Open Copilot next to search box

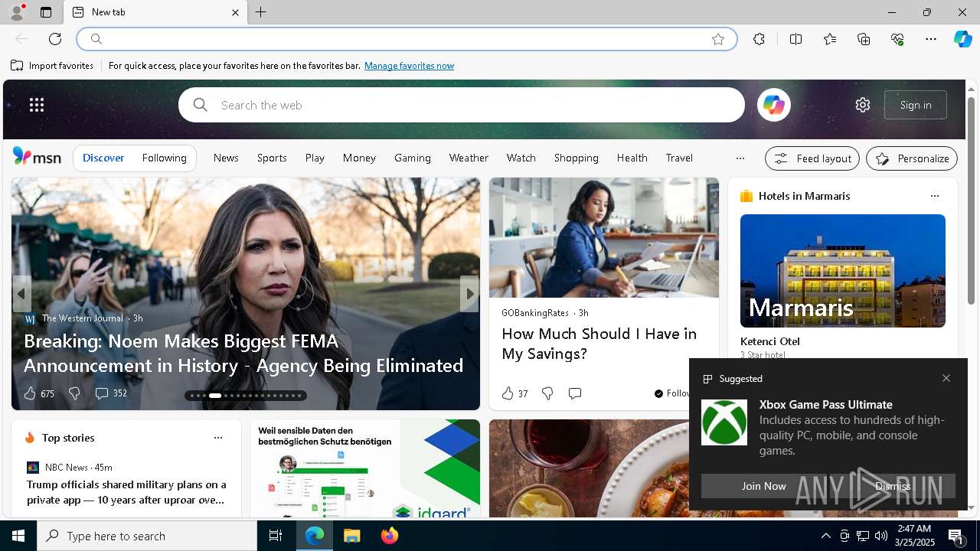point(773,105)
